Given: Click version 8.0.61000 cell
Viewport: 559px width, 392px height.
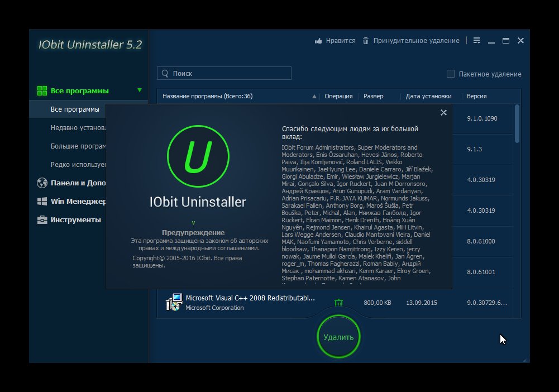Looking at the screenshot, I should point(481,241).
